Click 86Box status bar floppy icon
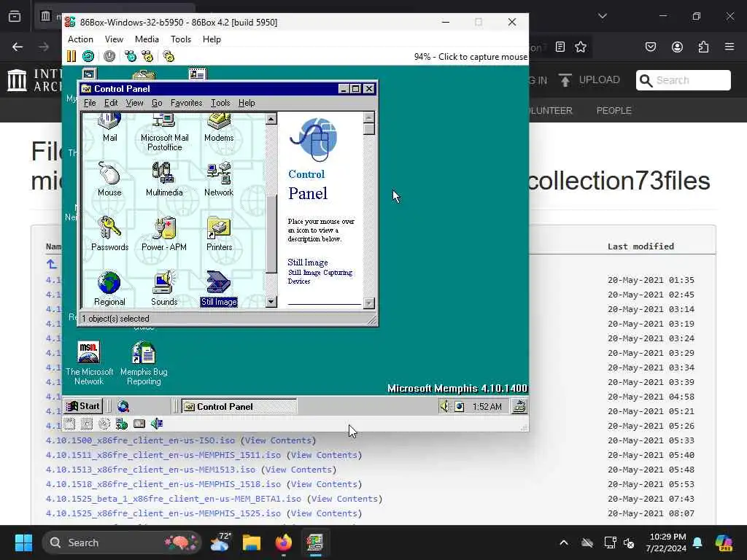This screenshot has width=747, height=560. (x=69, y=424)
